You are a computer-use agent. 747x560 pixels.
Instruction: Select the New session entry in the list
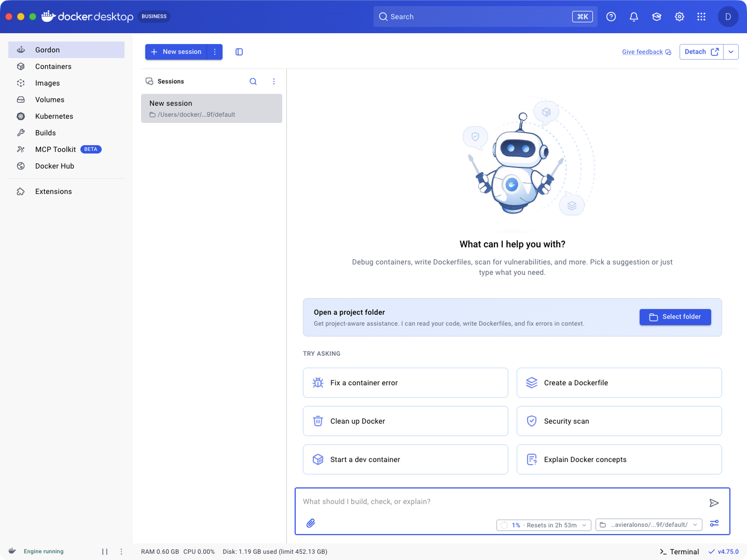click(212, 108)
